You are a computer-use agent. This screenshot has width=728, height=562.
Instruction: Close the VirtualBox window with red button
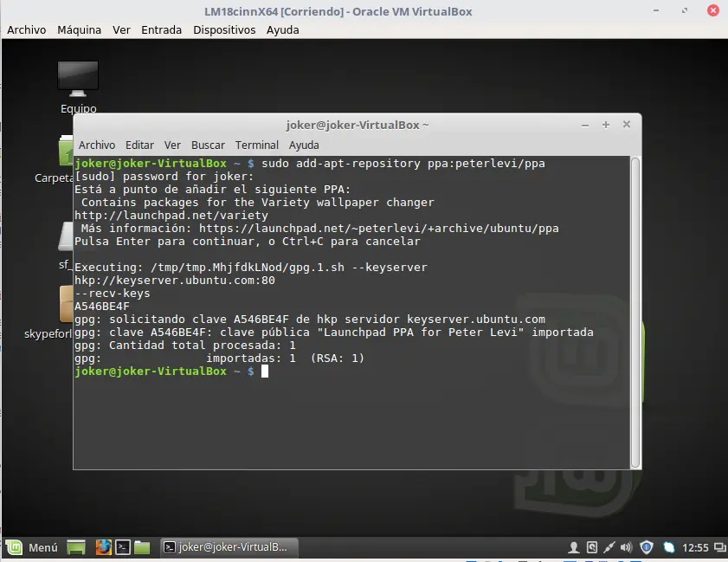pyautogui.click(x=713, y=10)
